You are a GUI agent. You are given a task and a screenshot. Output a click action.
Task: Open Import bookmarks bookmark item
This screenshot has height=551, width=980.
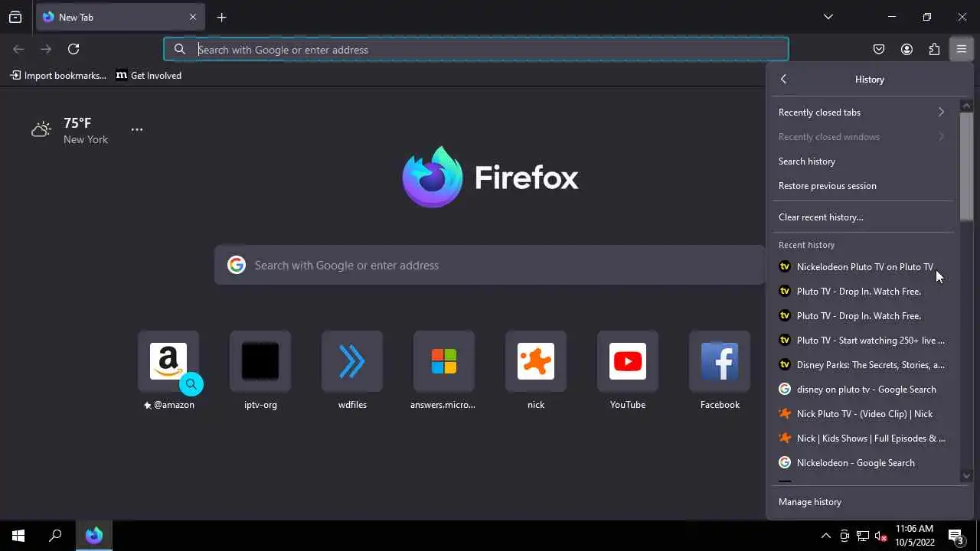(x=58, y=75)
